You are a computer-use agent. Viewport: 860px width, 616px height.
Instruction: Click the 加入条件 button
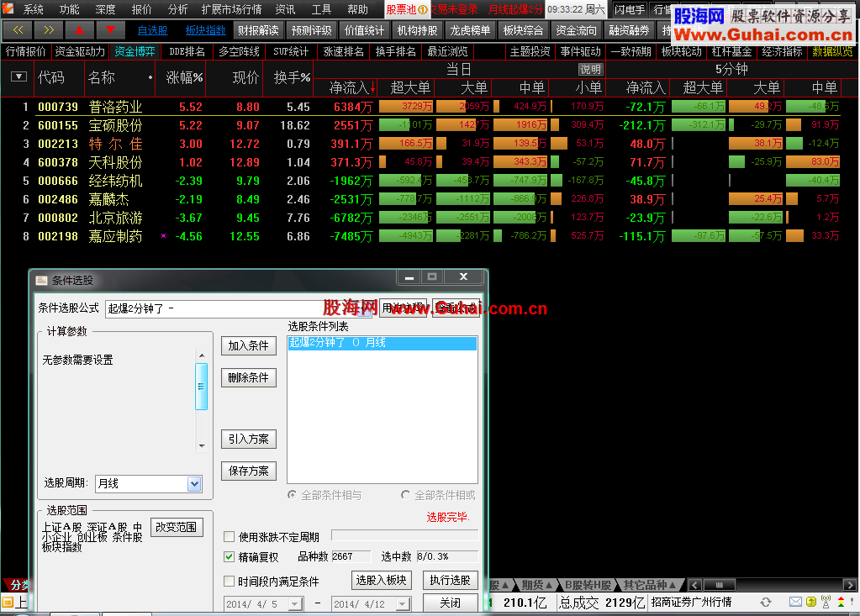(249, 345)
